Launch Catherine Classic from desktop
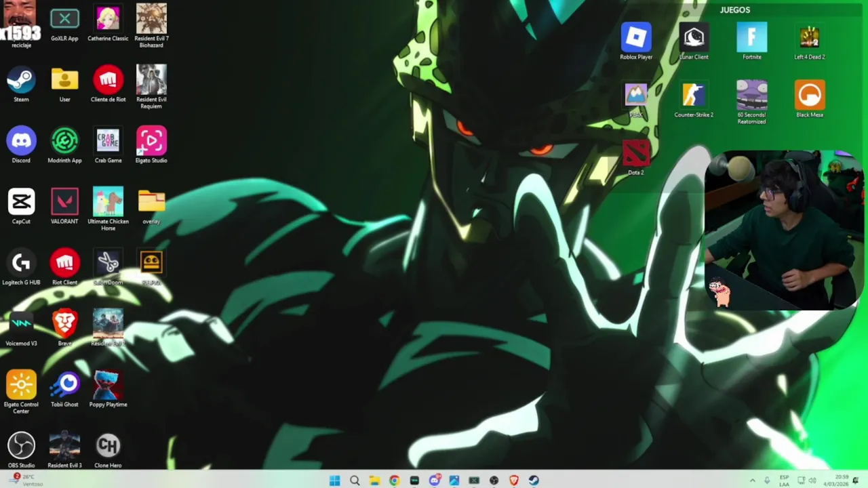This screenshot has width=868, height=488. pos(108,24)
